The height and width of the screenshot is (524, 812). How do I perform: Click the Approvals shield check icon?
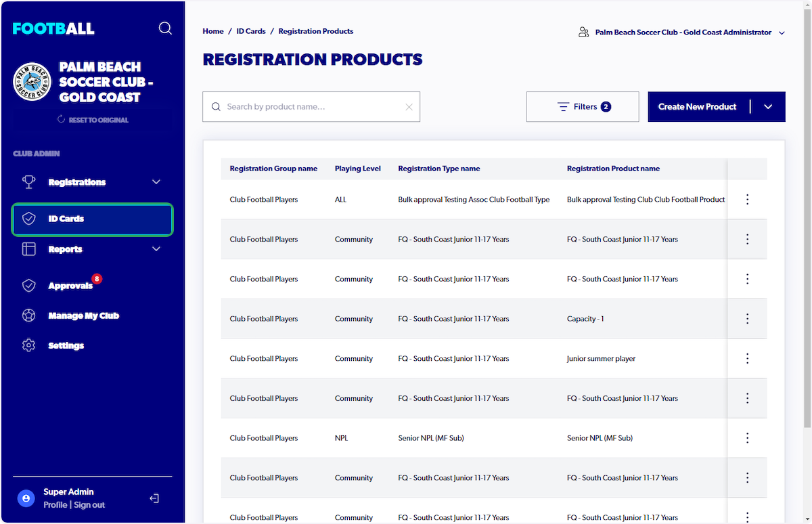pyautogui.click(x=28, y=286)
